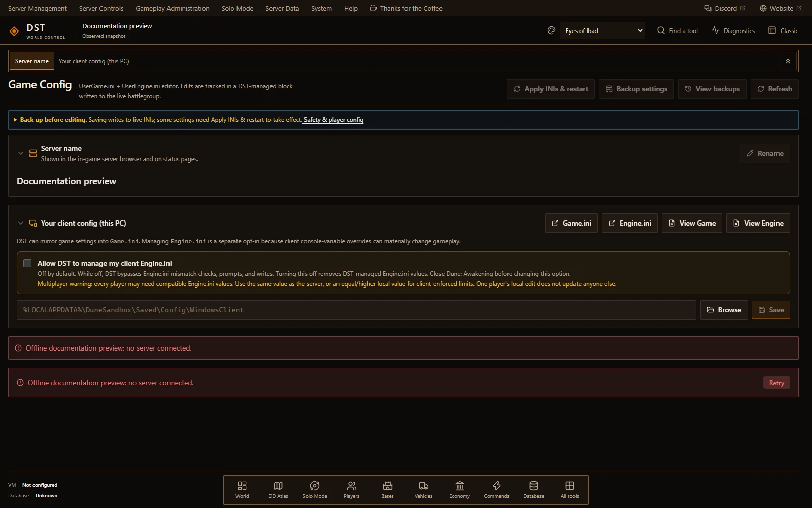Open Bases tool
The image size is (812, 508).
pyautogui.click(x=387, y=490)
